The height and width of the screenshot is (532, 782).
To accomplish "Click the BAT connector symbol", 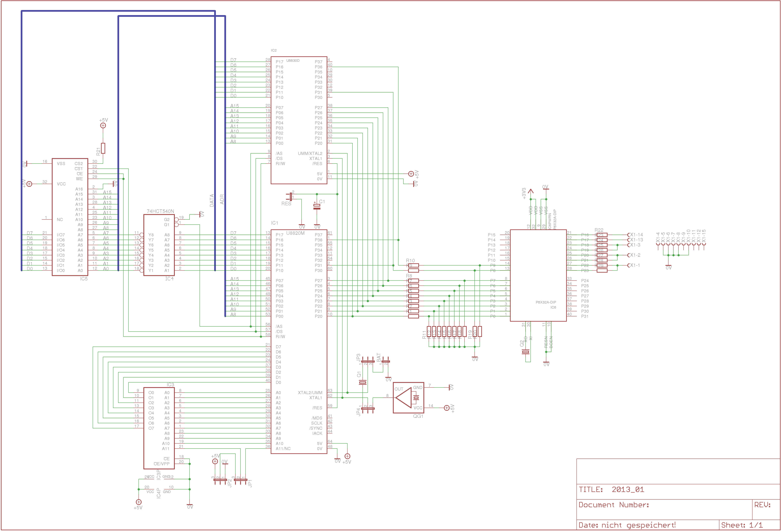I will [x=386, y=362].
